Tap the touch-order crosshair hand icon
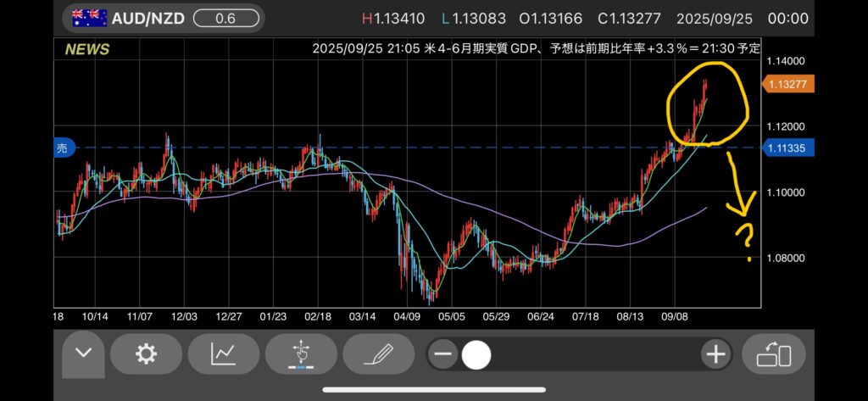This screenshot has height=401, width=868. [x=300, y=354]
